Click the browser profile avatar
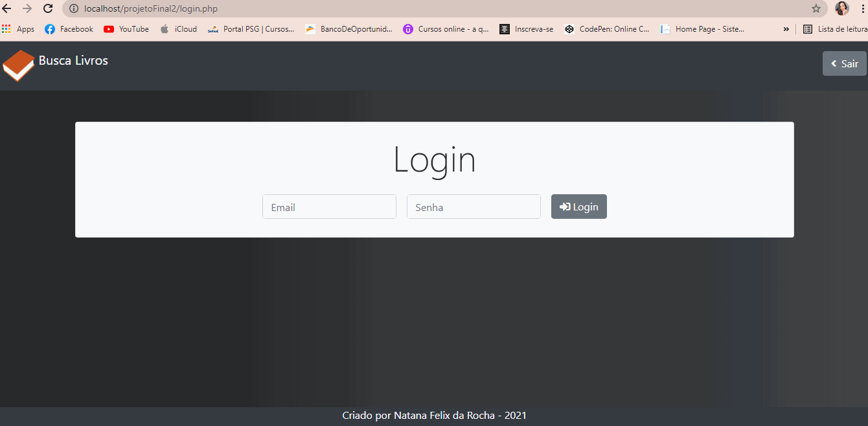This screenshot has height=426, width=868. pos(841,8)
